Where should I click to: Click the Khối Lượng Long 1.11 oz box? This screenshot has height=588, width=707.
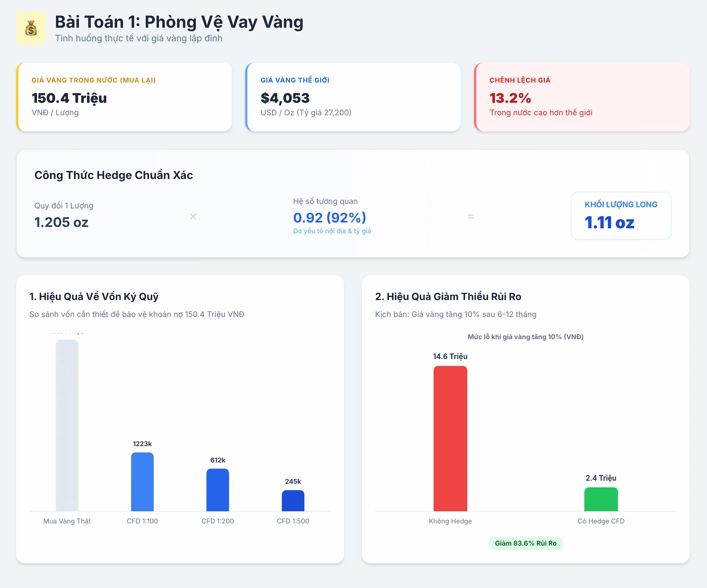(x=621, y=216)
